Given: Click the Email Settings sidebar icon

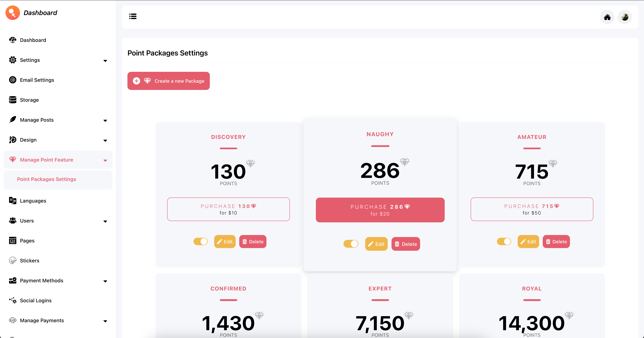Looking at the screenshot, I should click(13, 80).
